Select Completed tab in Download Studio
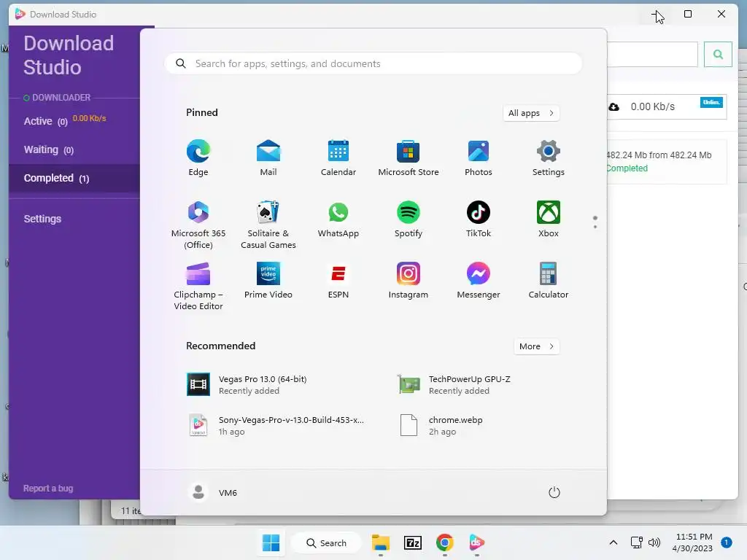Screen dimensions: 747x560 coord(74,178)
